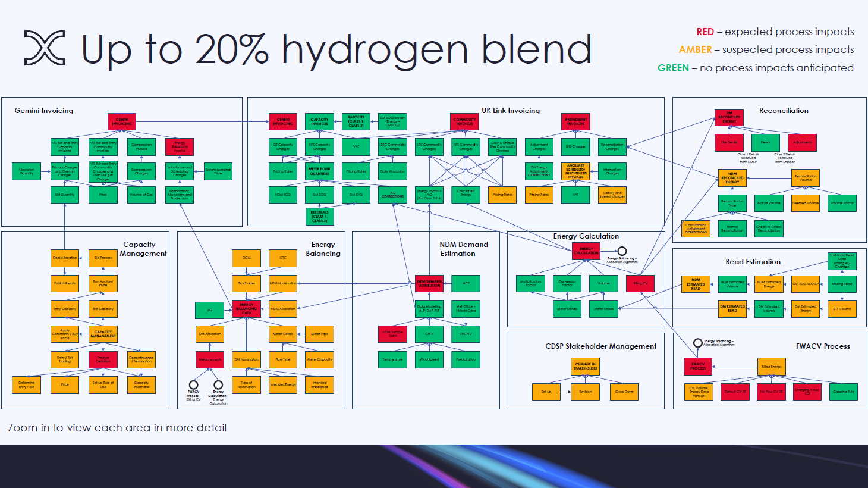The width and height of the screenshot is (868, 488).
Task: Click the Energy Calculation circle connector in Energy Balancing
Action: click(x=218, y=384)
